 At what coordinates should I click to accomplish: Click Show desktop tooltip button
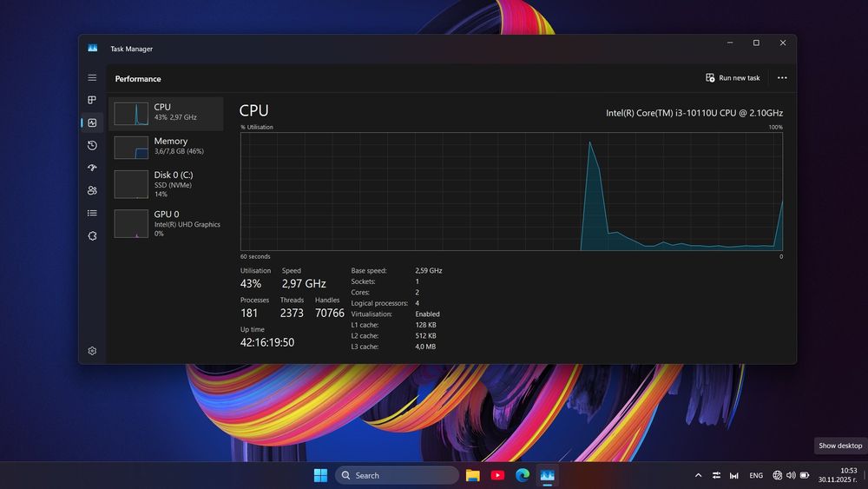[840, 446]
